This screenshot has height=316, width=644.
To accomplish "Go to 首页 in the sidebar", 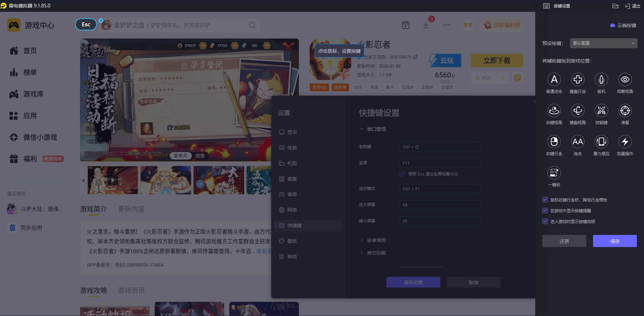I will click(23, 51).
